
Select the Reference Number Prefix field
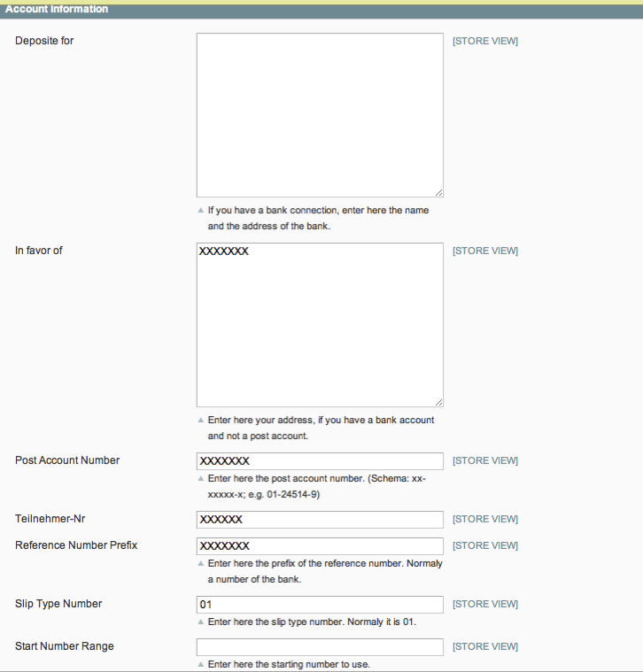pyautogui.click(x=320, y=546)
